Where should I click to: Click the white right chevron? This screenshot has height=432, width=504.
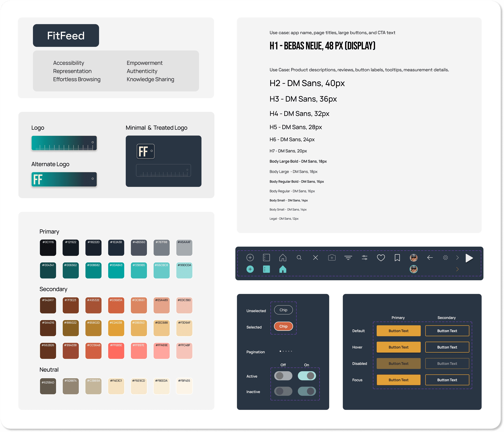pyautogui.click(x=457, y=258)
